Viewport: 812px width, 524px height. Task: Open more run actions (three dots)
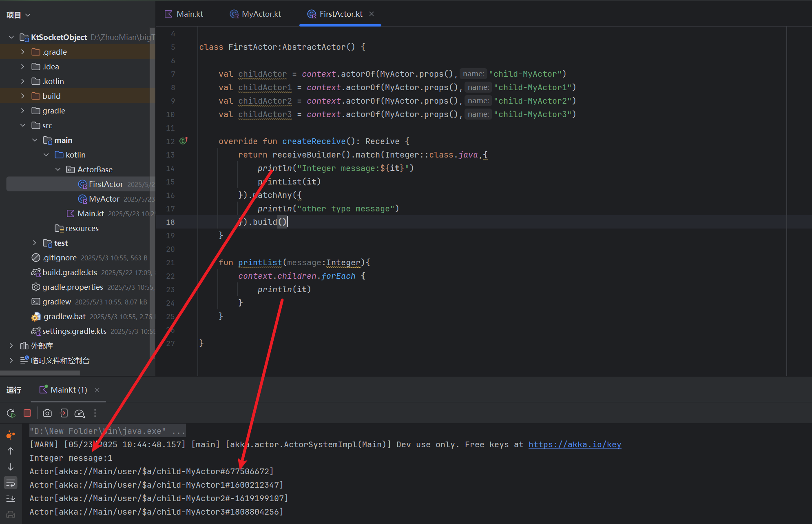click(x=95, y=413)
